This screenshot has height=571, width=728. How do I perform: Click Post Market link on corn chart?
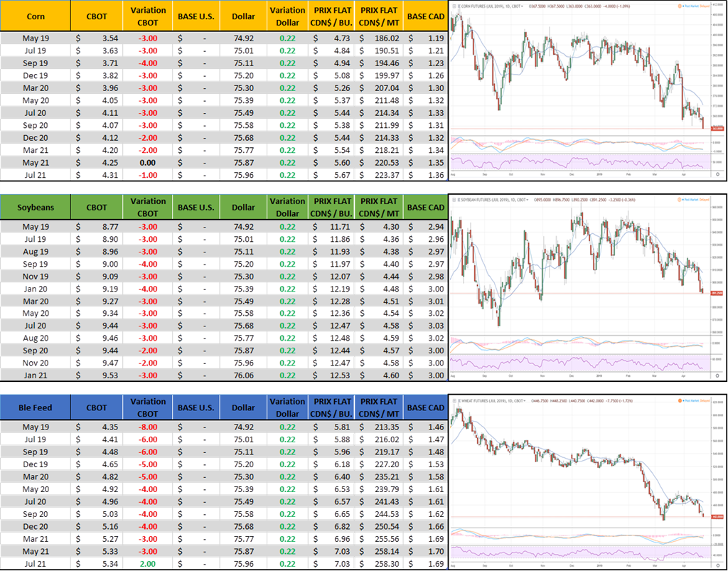(692, 5)
